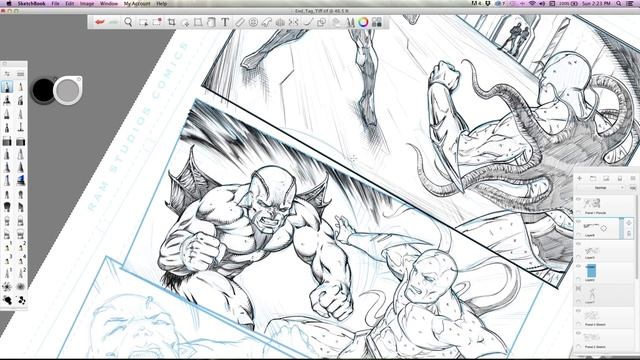The image size is (640, 360).
Task: Select the Layer7 thumbnail
Action: tap(591, 293)
